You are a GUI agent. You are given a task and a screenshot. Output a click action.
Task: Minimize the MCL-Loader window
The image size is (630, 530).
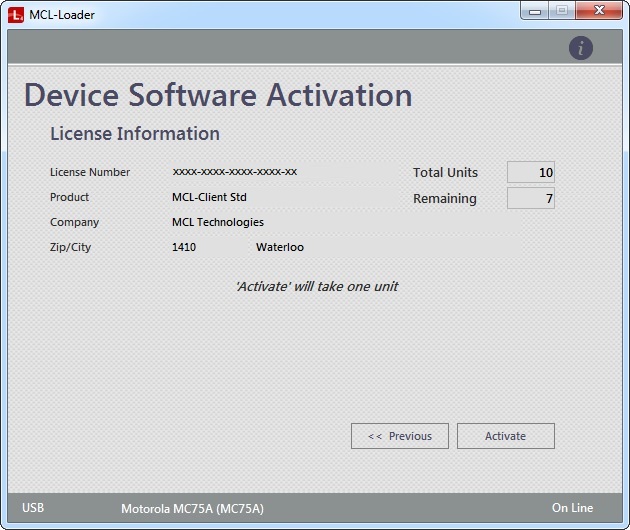[x=535, y=11]
